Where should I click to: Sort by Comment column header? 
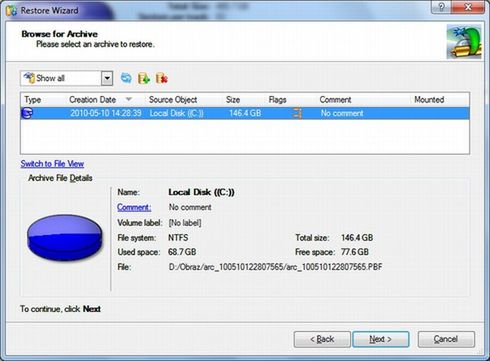[335, 100]
